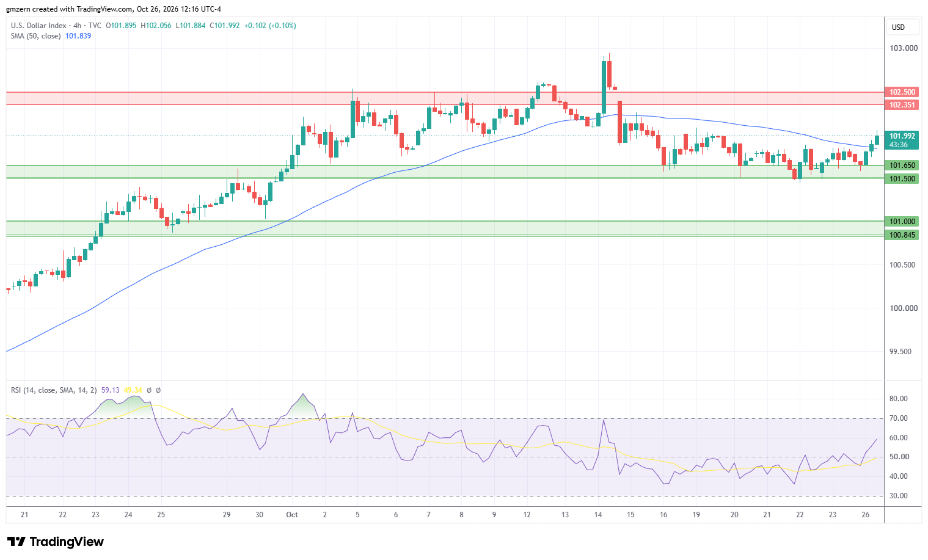
Task: Click the 101.000 green price label
Action: click(902, 222)
